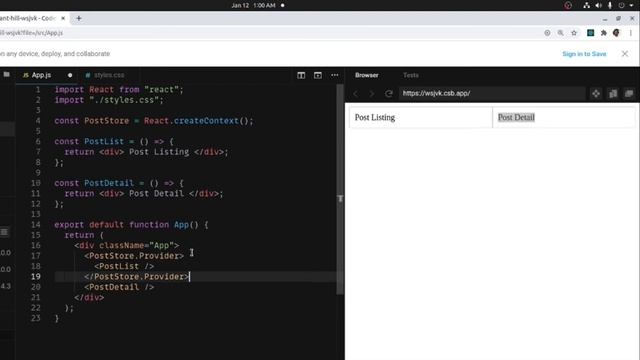Click the explorer icon in left sidebar
The width and height of the screenshot is (640, 360).
tap(7, 75)
